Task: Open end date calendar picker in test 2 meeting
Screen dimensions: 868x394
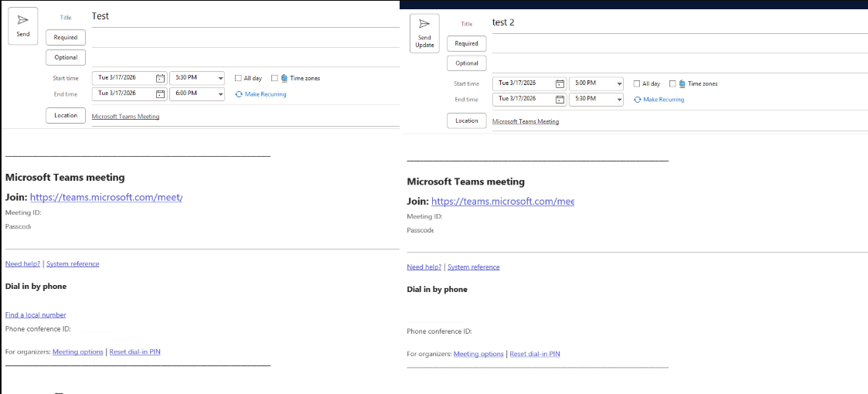Action: point(560,99)
